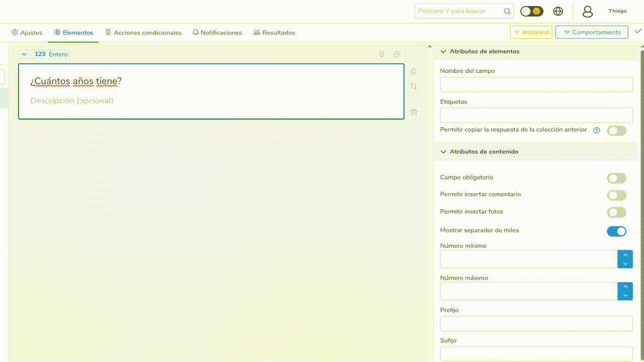This screenshot has height=362, width=644.
Task: Click the help icon beside copy-response option
Action: (x=597, y=130)
